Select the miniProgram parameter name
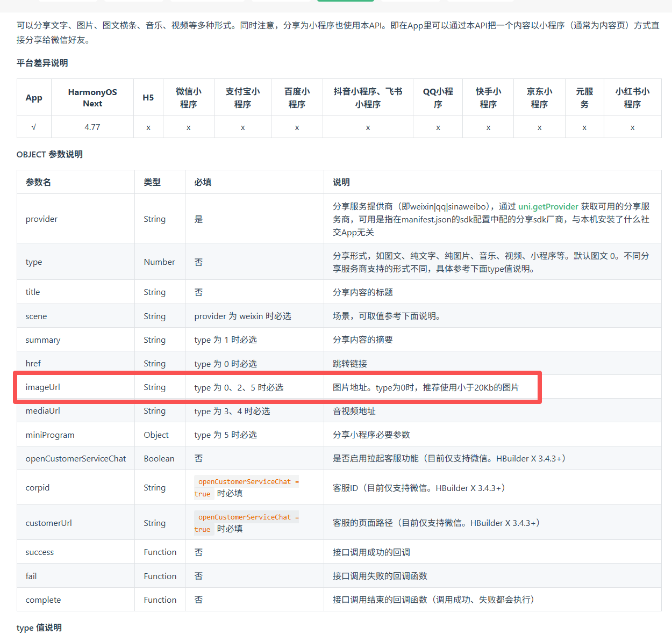The height and width of the screenshot is (635, 672). 50,435
